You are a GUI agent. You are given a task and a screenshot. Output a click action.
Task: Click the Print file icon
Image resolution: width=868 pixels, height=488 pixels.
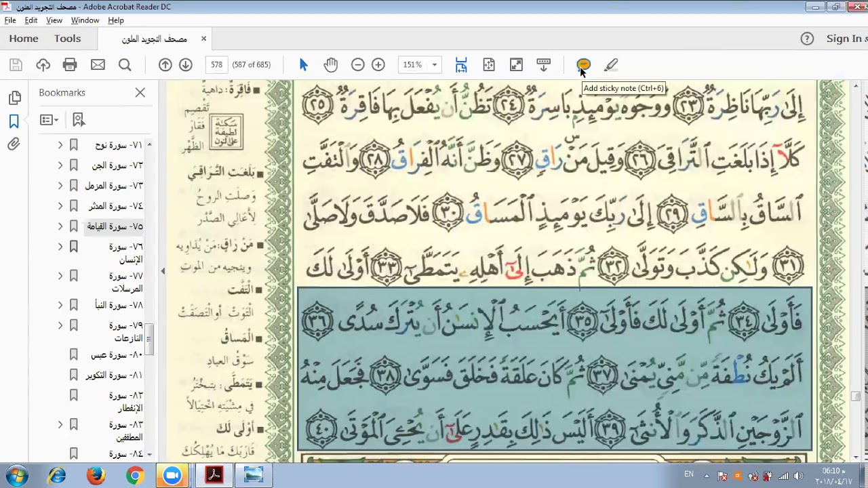pyautogui.click(x=70, y=65)
